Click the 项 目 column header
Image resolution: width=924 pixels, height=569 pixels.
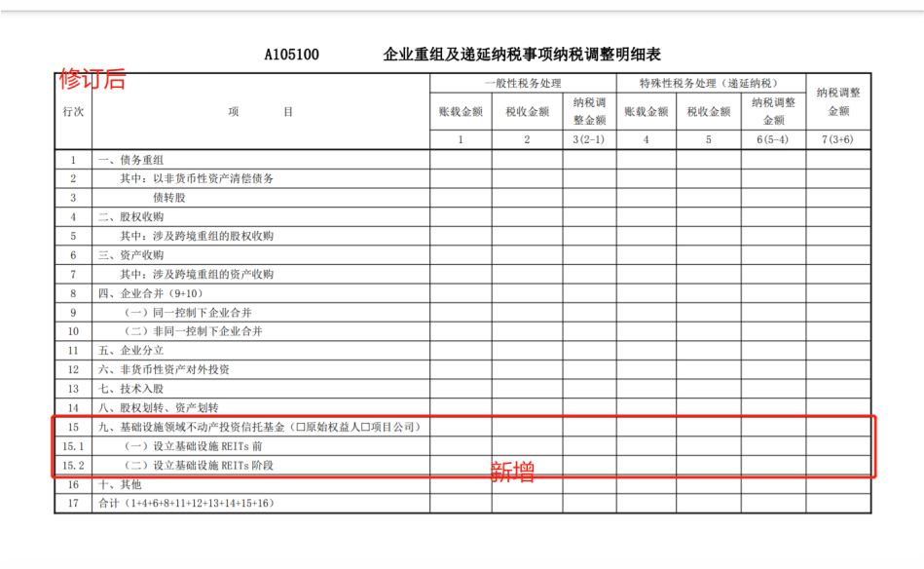coord(261,111)
